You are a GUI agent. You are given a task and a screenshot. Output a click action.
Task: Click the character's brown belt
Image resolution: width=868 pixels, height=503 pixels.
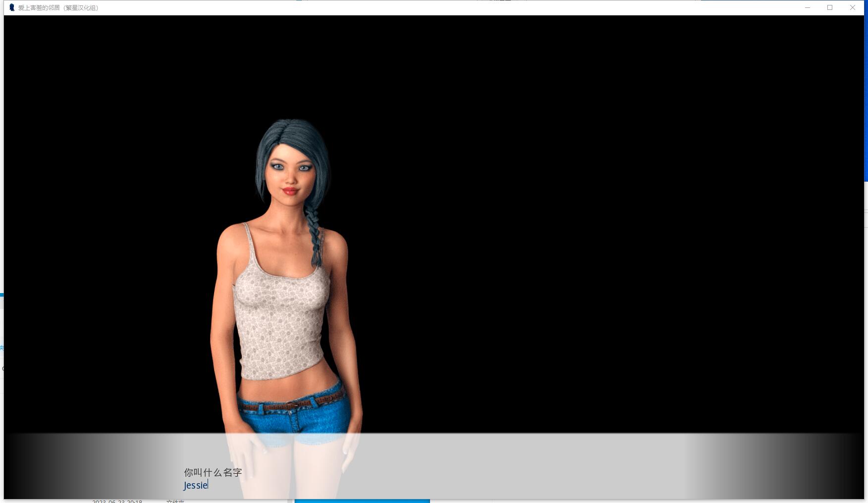(292, 404)
